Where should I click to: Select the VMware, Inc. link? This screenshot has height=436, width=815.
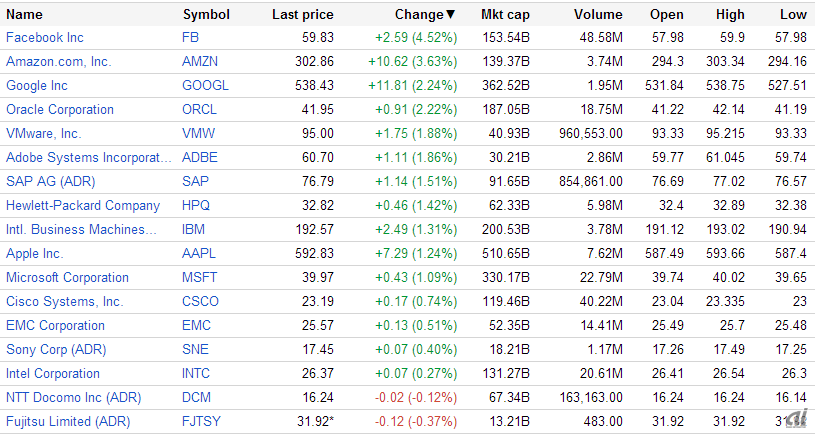click(50, 134)
